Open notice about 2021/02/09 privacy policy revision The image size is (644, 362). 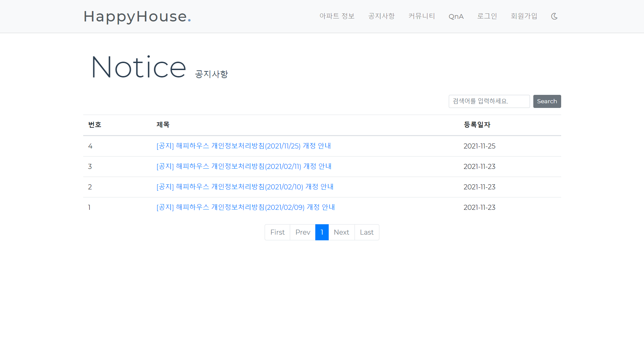coord(245,207)
